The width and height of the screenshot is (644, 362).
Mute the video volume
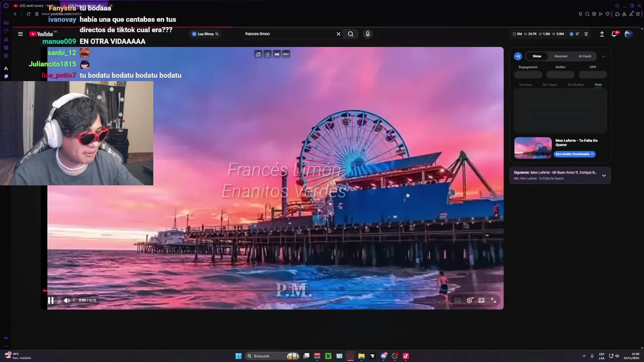pos(67,300)
